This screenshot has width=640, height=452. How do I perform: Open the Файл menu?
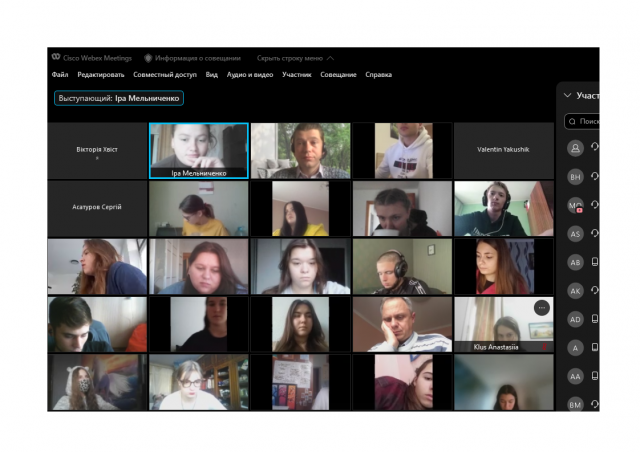pyautogui.click(x=60, y=75)
